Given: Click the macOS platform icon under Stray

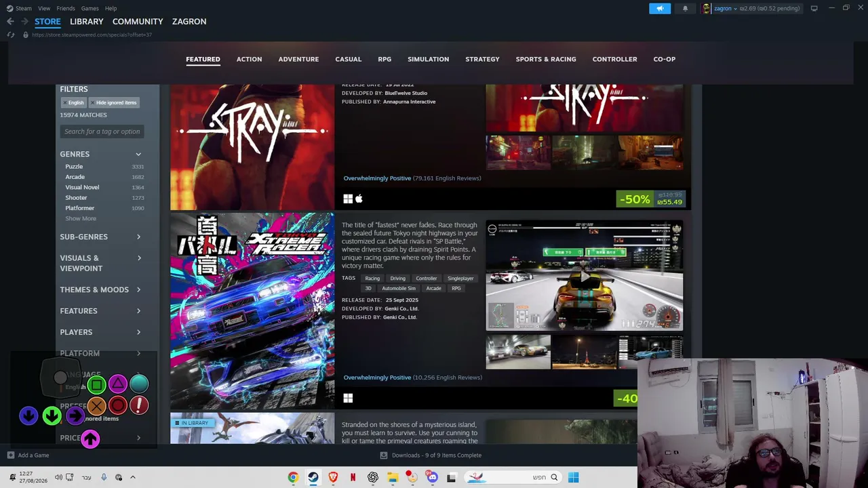Looking at the screenshot, I should 359,199.
